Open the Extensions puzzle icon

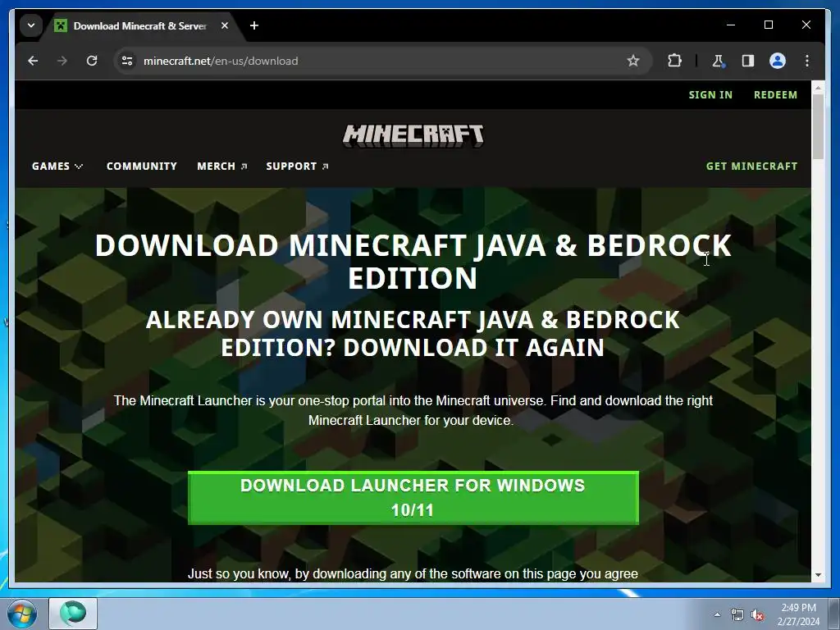pos(674,61)
